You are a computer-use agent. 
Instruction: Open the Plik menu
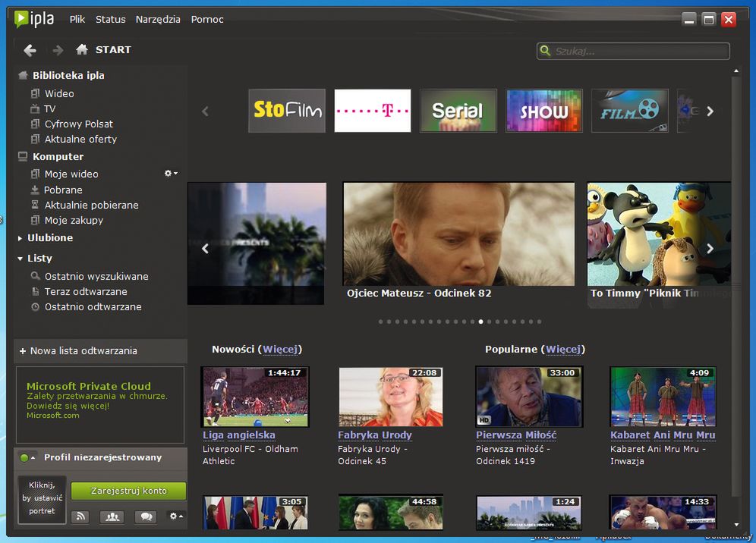pyautogui.click(x=77, y=19)
